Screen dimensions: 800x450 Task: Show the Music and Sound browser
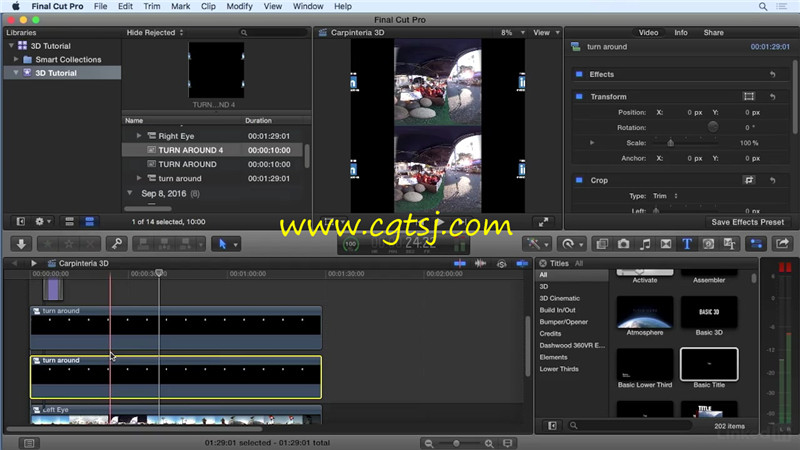click(x=645, y=244)
